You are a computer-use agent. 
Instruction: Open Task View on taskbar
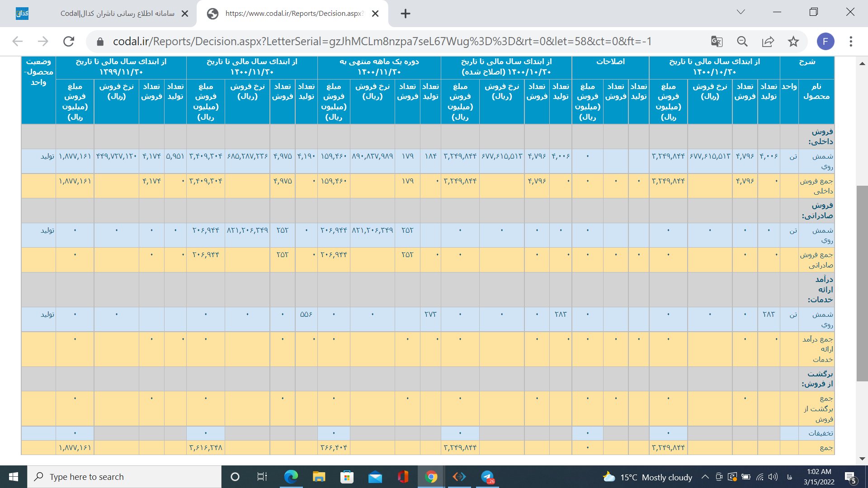pos(262,477)
